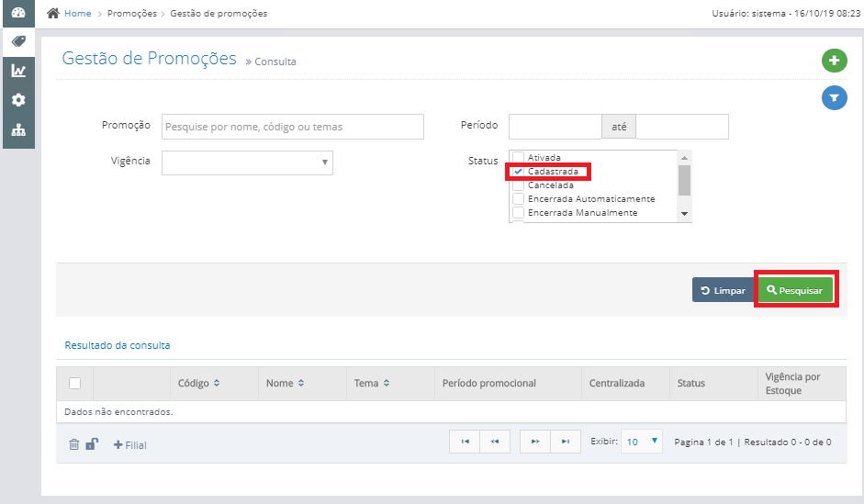Click 'Dados não encontrados.' message

click(x=118, y=411)
